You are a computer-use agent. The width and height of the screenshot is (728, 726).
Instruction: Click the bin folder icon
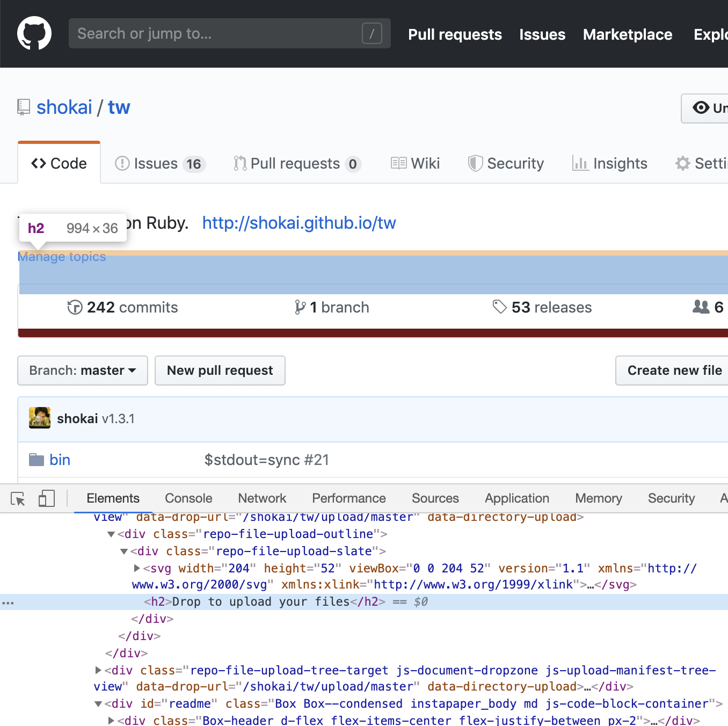tap(37, 460)
